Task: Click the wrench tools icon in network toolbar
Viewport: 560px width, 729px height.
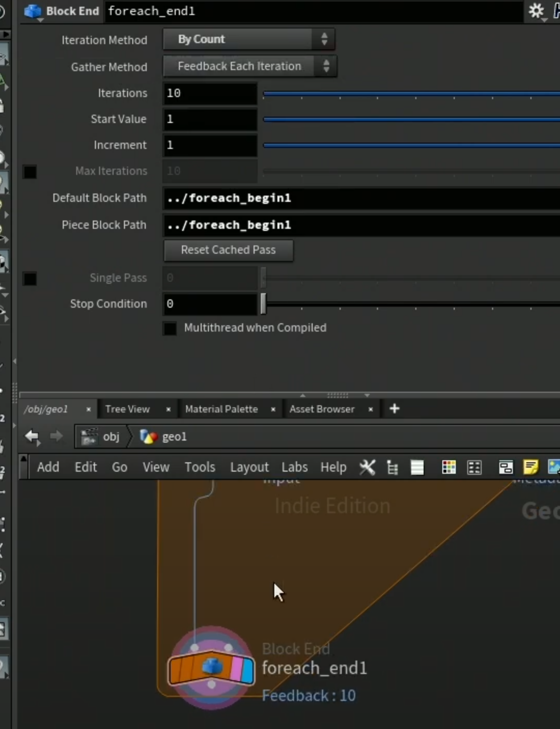Action: [x=367, y=467]
